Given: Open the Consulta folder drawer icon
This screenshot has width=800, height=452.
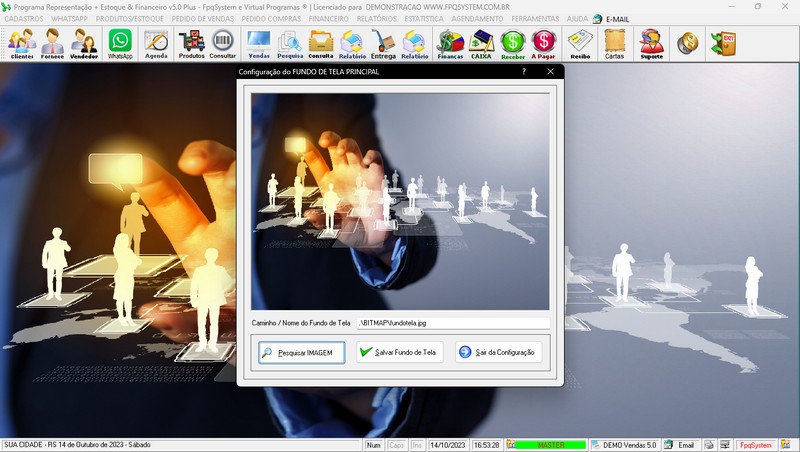Looking at the screenshot, I should tap(321, 44).
